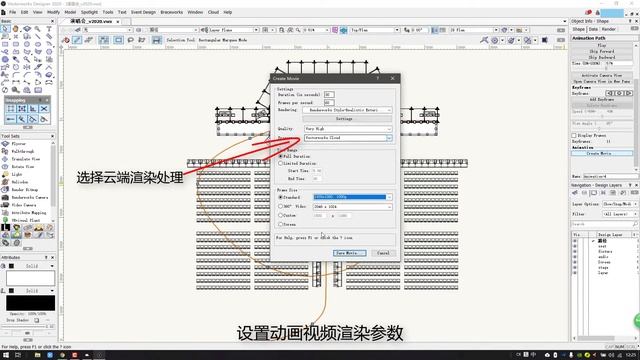
Task: Open File Explorer from taskbar
Action: click(38, 355)
